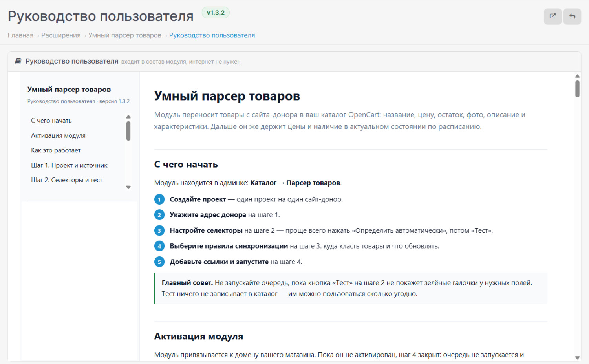Image resolution: width=589 pixels, height=364 pixels.
Task: Click sidebar contents scroll-down arrow
Action: pyautogui.click(x=128, y=187)
